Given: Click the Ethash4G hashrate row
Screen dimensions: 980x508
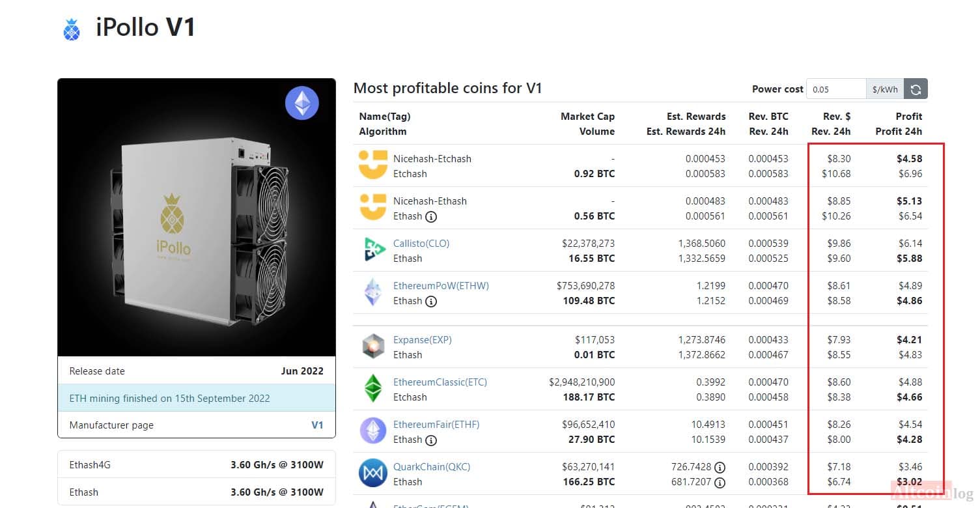Looking at the screenshot, I should click(x=197, y=465).
